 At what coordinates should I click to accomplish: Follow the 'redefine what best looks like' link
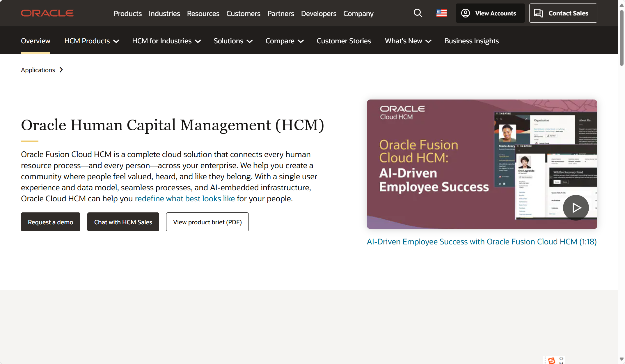coord(185,199)
